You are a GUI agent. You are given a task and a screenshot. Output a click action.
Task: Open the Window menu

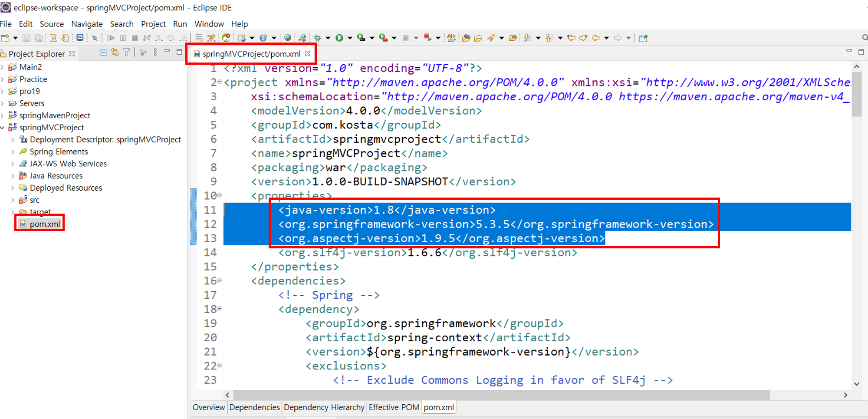coord(209,24)
